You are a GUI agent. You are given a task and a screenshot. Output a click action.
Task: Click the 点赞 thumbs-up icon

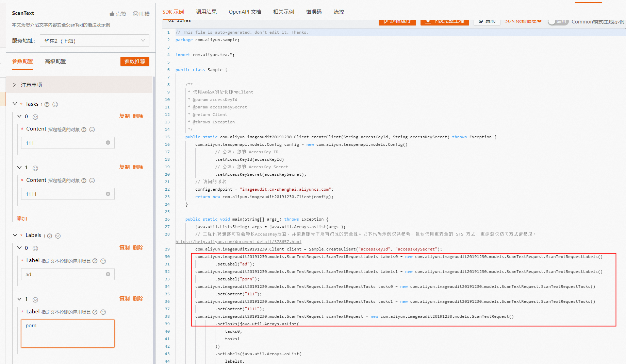112,14
